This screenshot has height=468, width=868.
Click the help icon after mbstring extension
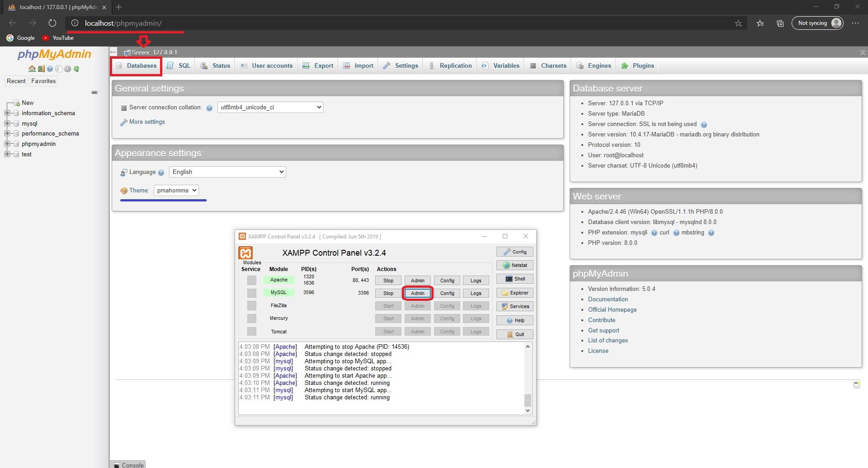[x=711, y=233]
